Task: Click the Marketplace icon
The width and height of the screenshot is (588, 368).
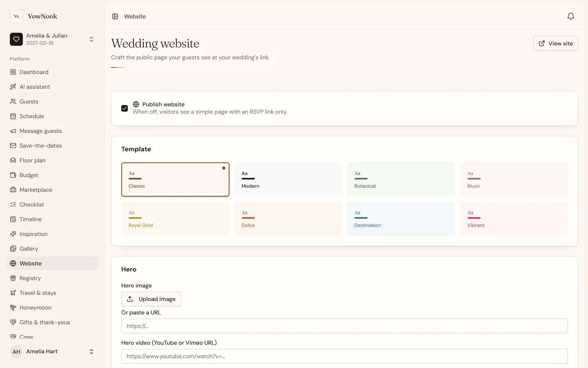Action: [13, 190]
